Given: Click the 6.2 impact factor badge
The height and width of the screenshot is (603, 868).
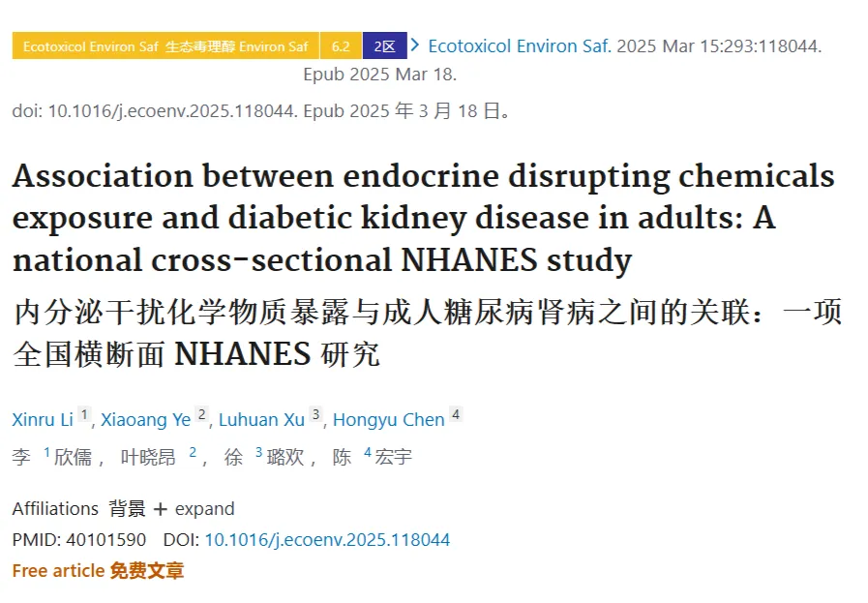Looking at the screenshot, I should (x=341, y=45).
